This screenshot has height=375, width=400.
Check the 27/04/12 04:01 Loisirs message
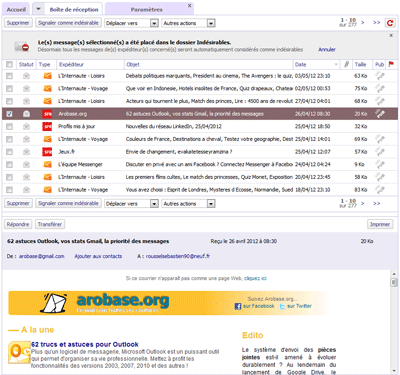(9, 101)
